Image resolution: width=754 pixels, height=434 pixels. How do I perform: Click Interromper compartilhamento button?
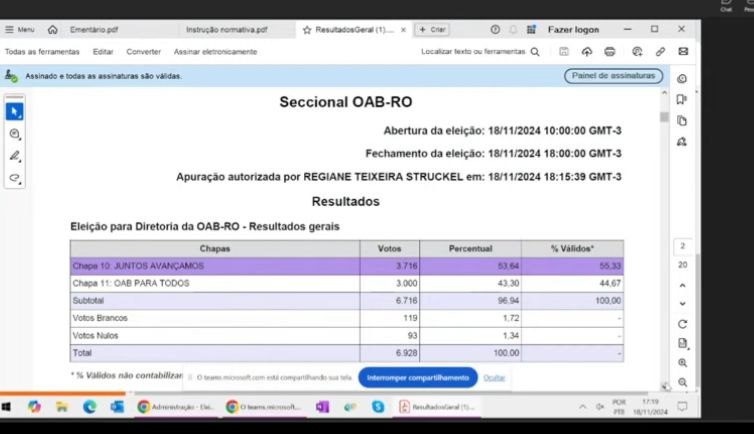coord(418,378)
